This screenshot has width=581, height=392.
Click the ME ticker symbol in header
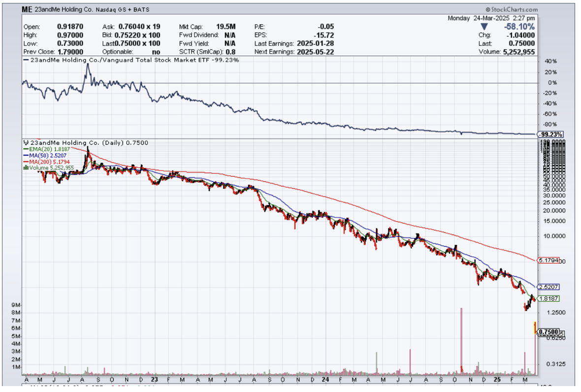point(28,9)
